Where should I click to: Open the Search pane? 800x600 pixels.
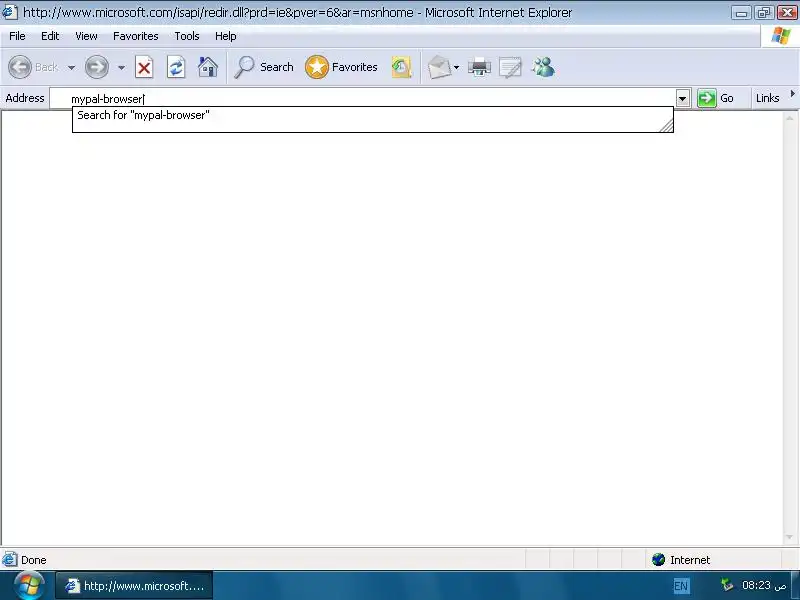264,67
